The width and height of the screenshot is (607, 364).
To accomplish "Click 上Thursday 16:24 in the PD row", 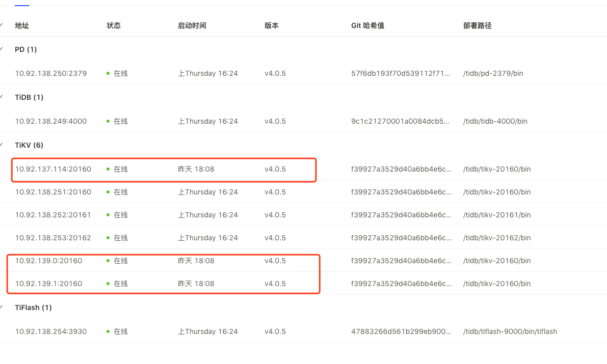I will pos(208,73).
